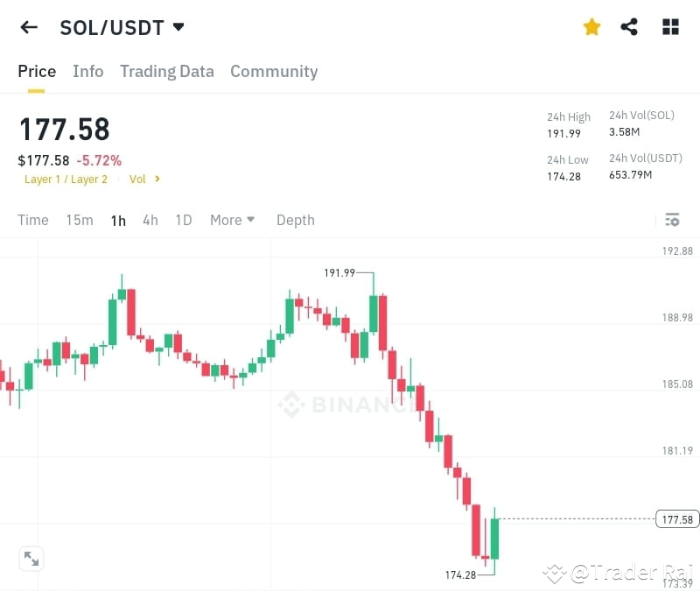Switch to the Trading Data tab
Screen dimensions: 700x592
click(167, 71)
